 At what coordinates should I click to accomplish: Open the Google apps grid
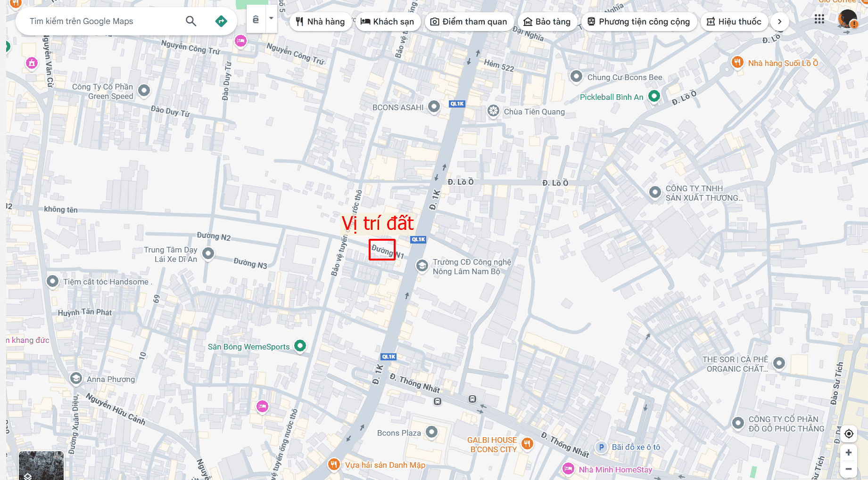point(819,19)
